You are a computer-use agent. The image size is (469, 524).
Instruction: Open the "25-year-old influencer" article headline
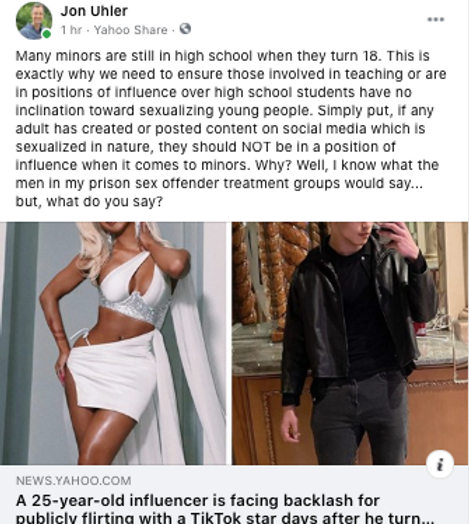coord(224,509)
